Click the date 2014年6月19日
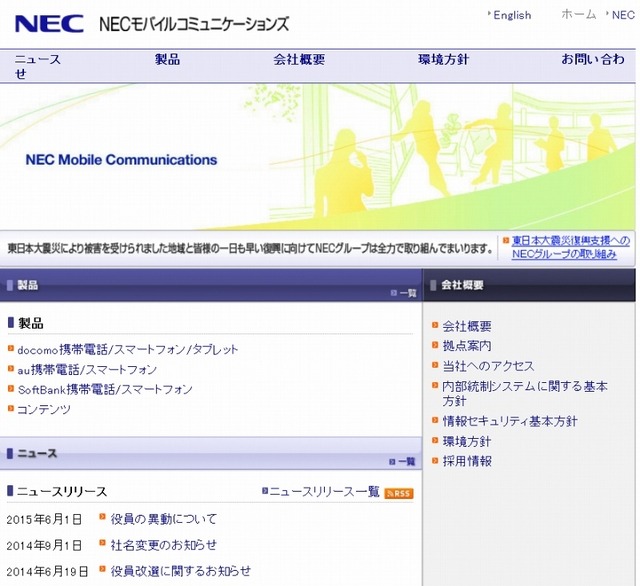640x586 pixels. (47, 572)
